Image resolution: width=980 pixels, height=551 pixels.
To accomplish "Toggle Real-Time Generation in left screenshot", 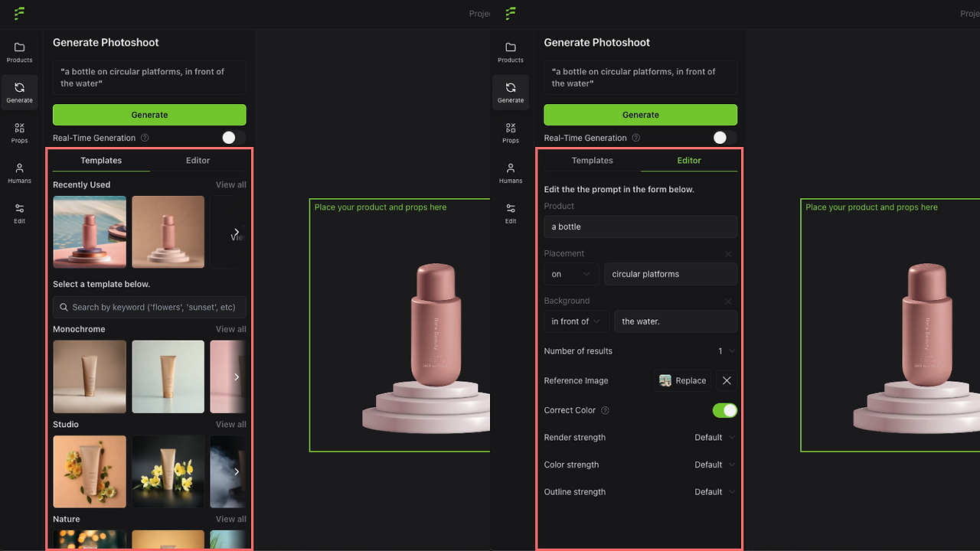I will [234, 138].
